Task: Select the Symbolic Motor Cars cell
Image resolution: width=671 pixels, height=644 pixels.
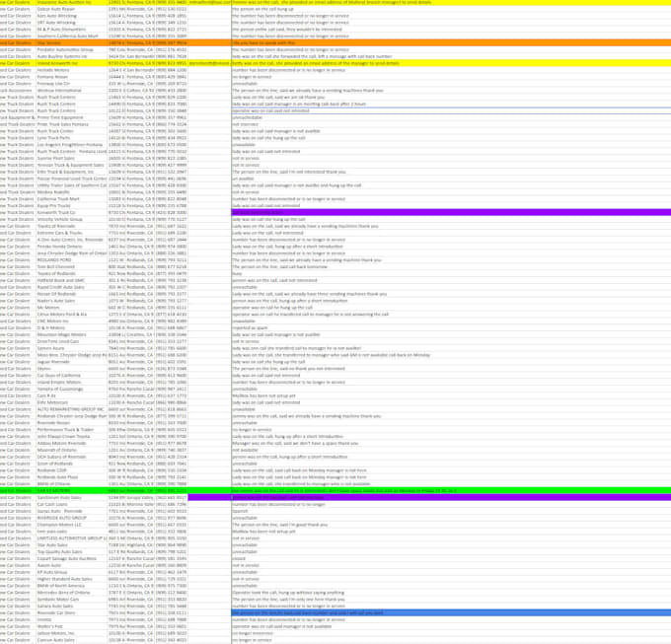Action: (71, 600)
